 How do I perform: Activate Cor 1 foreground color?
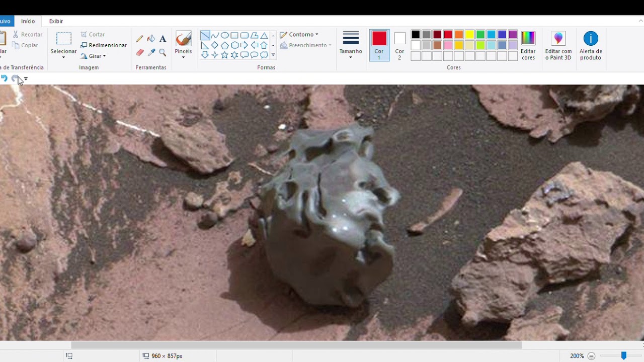pyautogui.click(x=379, y=45)
